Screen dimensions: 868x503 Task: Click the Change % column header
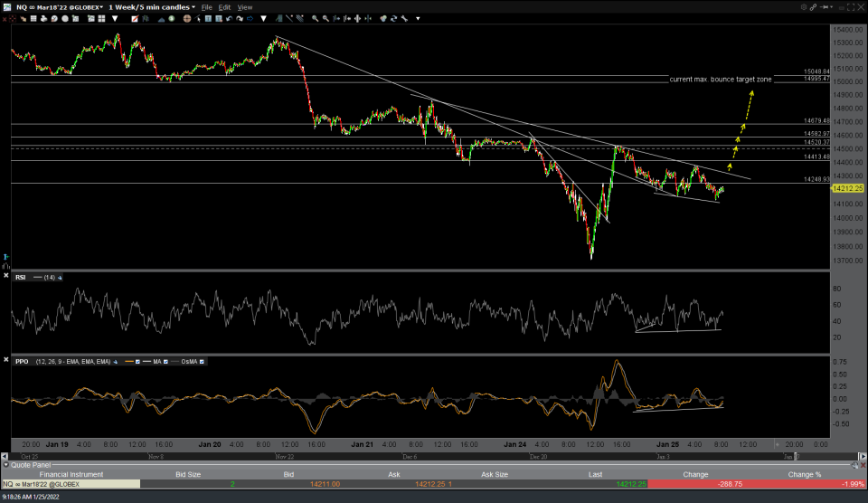point(805,475)
